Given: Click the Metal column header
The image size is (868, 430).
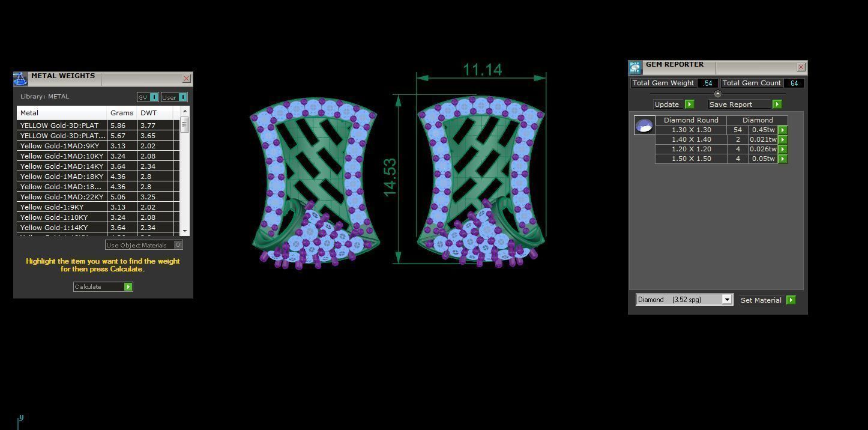Looking at the screenshot, I should tap(62, 113).
